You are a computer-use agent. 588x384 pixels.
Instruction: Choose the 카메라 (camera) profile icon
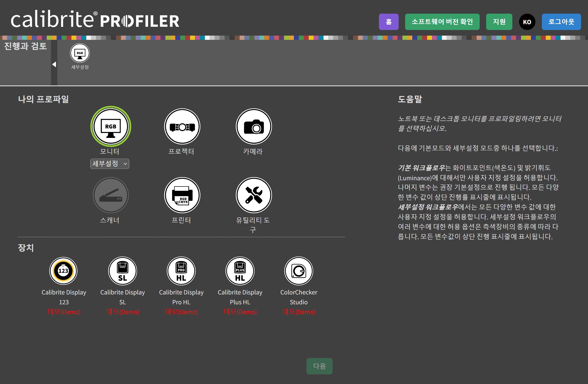(x=254, y=127)
